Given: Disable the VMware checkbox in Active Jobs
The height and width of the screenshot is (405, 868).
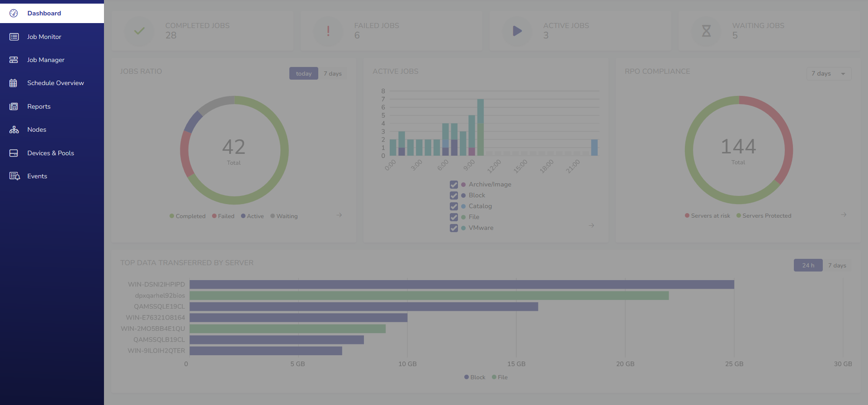Looking at the screenshot, I should click(454, 228).
